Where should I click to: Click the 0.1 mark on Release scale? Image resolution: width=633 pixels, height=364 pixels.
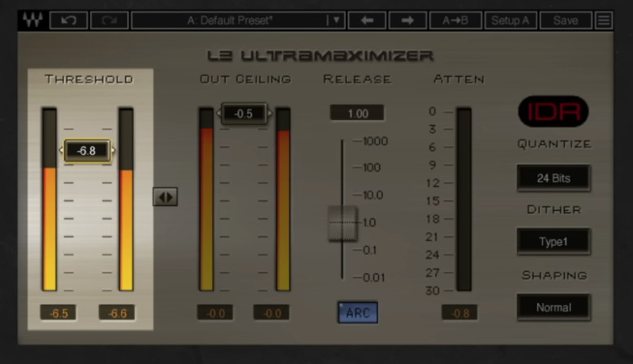tap(369, 251)
